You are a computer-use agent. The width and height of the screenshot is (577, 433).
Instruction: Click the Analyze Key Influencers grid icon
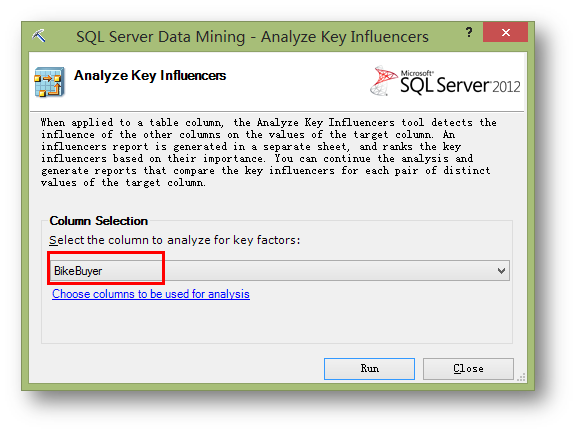(50, 82)
